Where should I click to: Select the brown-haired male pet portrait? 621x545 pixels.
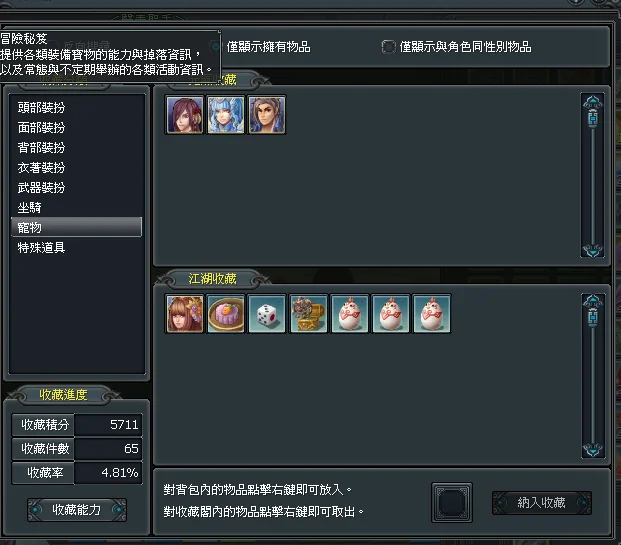(267, 115)
